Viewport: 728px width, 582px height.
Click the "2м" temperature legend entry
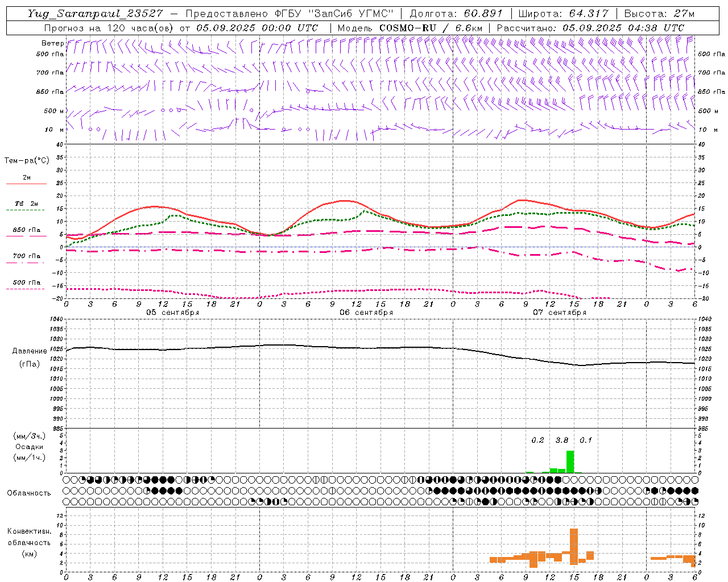pyautogui.click(x=27, y=178)
